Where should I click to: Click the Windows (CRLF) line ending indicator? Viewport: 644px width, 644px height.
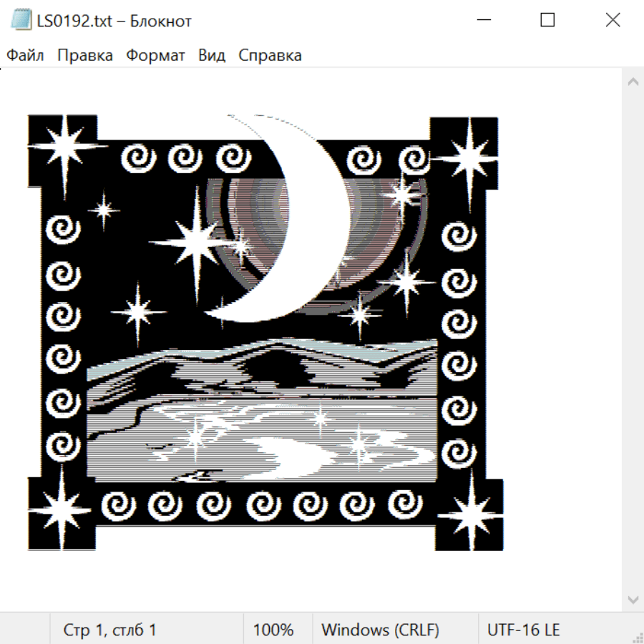tap(380, 630)
